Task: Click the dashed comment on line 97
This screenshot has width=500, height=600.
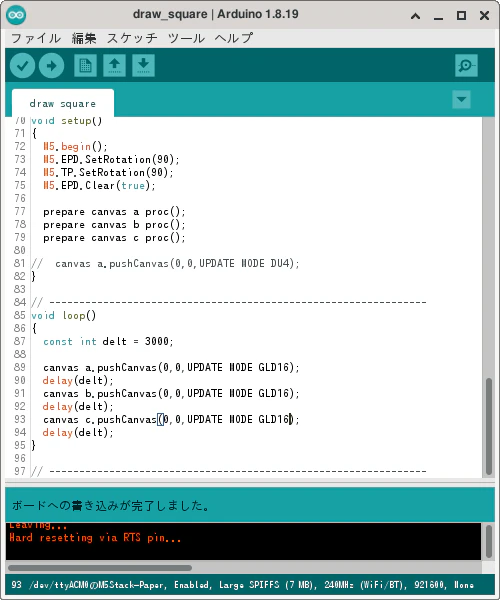Action: [x=229, y=472]
